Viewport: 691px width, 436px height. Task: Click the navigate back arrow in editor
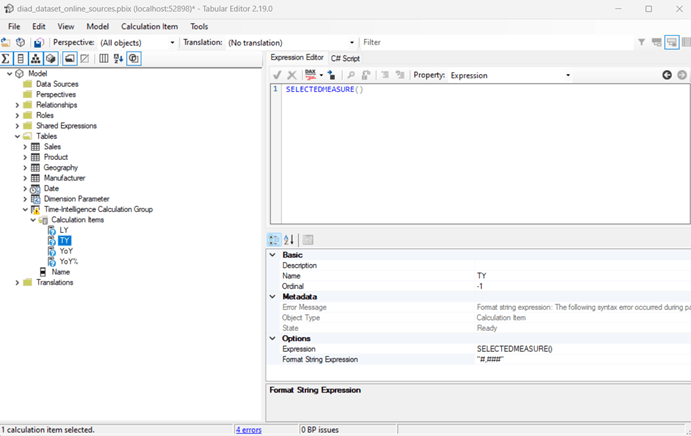pyautogui.click(x=667, y=75)
